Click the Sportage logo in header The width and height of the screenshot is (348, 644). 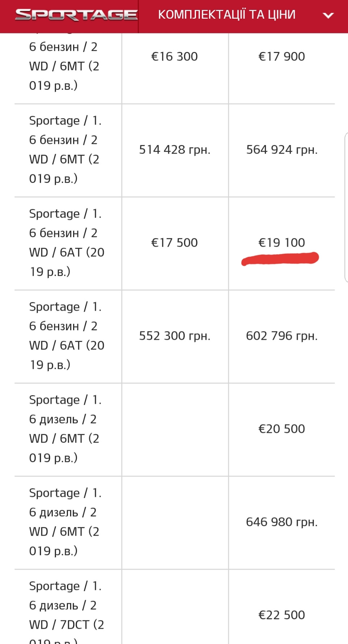click(76, 15)
